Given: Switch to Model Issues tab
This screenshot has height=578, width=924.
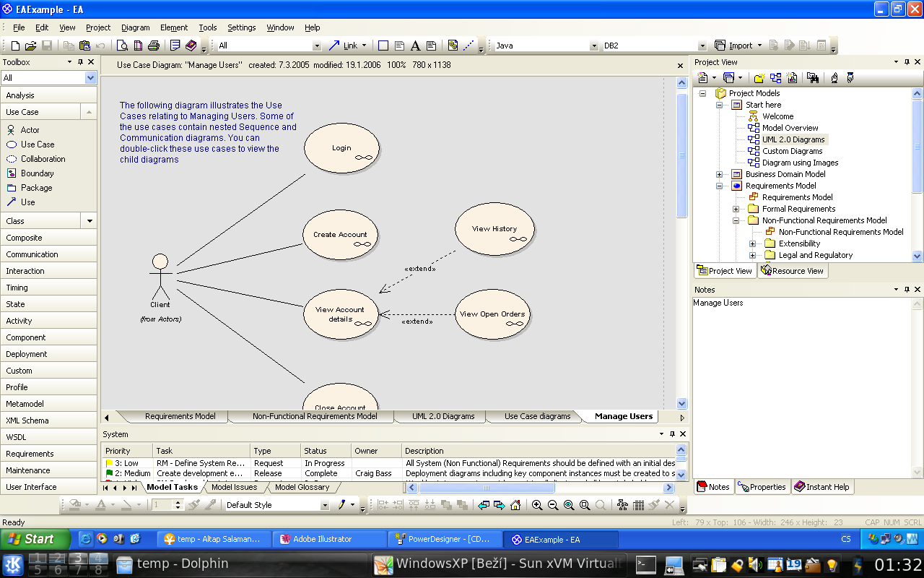Looking at the screenshot, I should coord(234,487).
